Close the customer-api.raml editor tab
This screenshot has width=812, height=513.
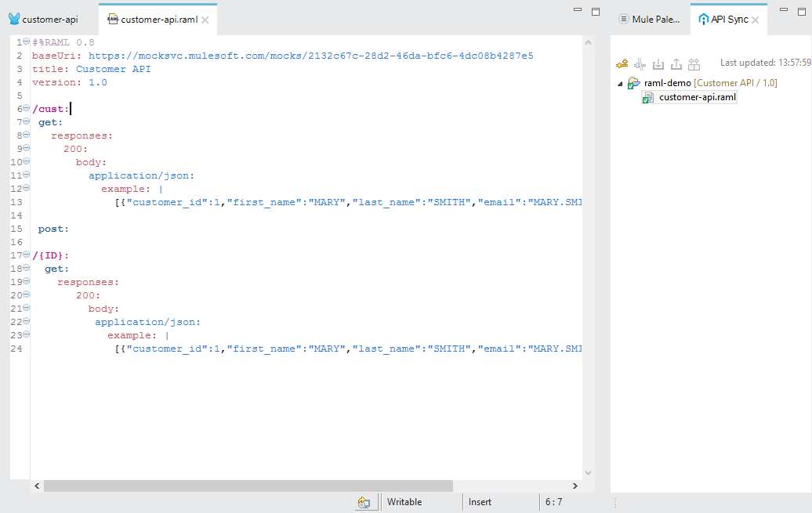pos(205,20)
